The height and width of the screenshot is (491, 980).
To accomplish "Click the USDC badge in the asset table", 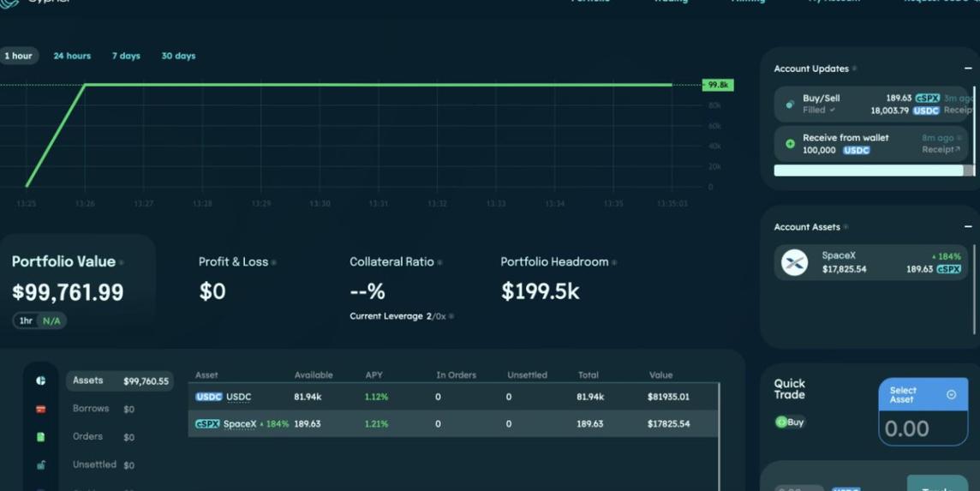I will pyautogui.click(x=208, y=397).
